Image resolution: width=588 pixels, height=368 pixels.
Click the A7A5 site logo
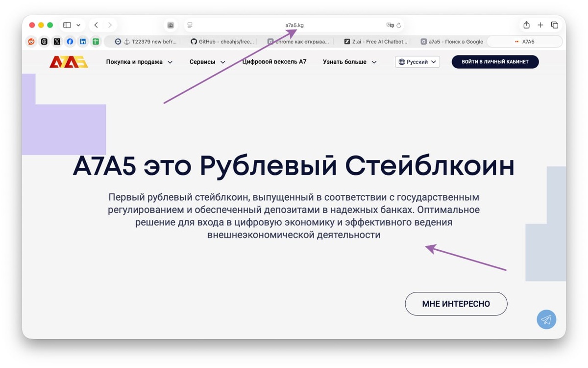69,62
